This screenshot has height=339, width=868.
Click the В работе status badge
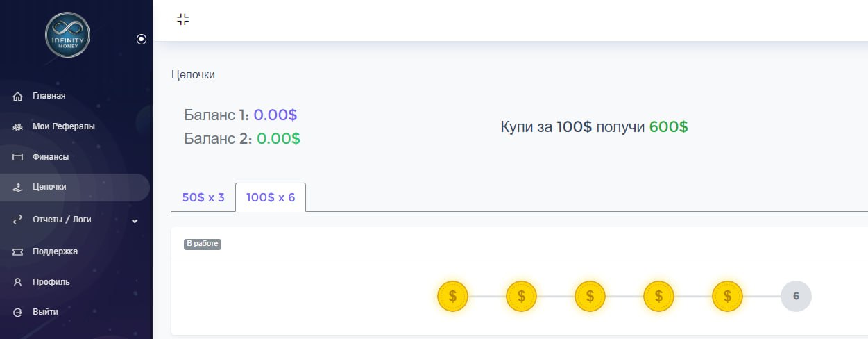coord(203,245)
